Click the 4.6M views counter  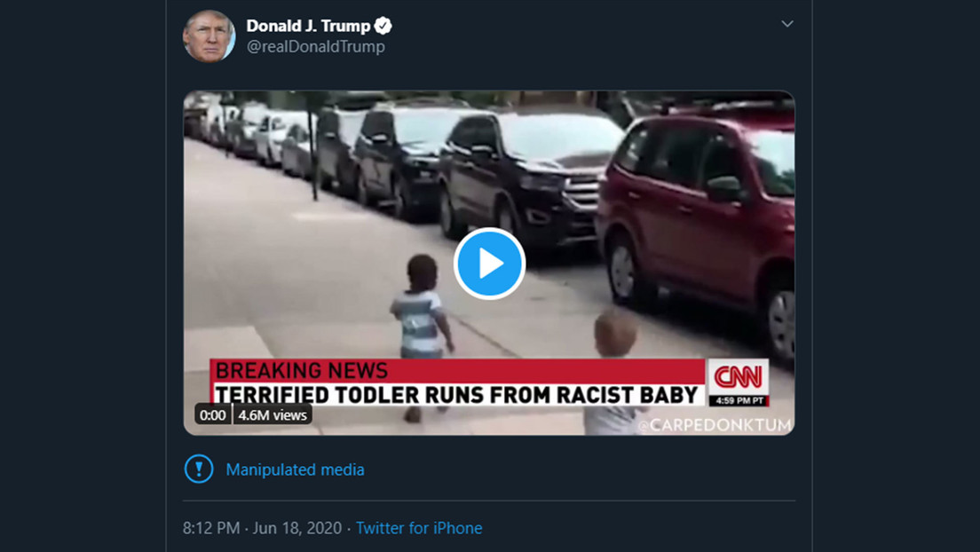[x=271, y=414]
